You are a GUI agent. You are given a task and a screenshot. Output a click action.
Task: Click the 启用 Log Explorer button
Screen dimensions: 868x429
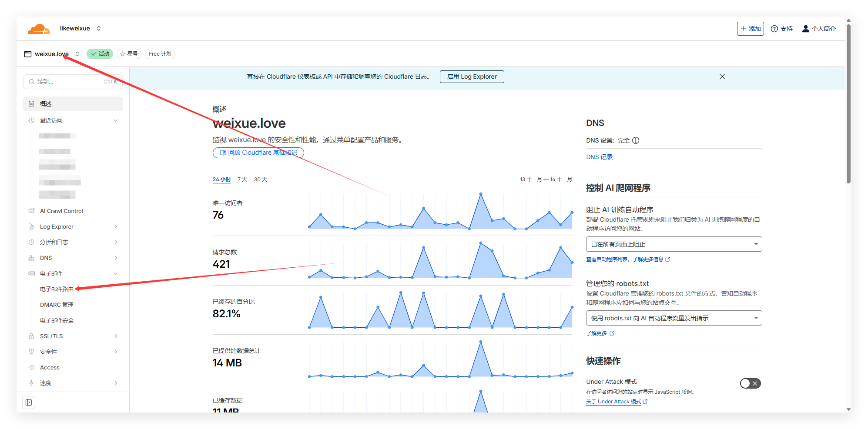[472, 76]
